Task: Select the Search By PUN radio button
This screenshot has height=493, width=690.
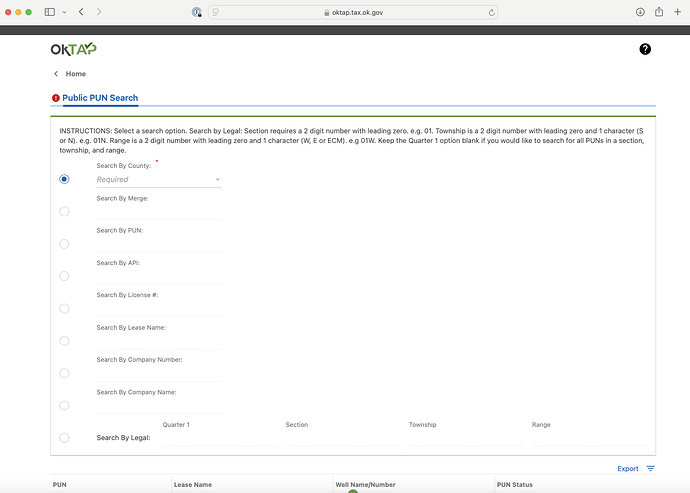Action: tap(64, 244)
